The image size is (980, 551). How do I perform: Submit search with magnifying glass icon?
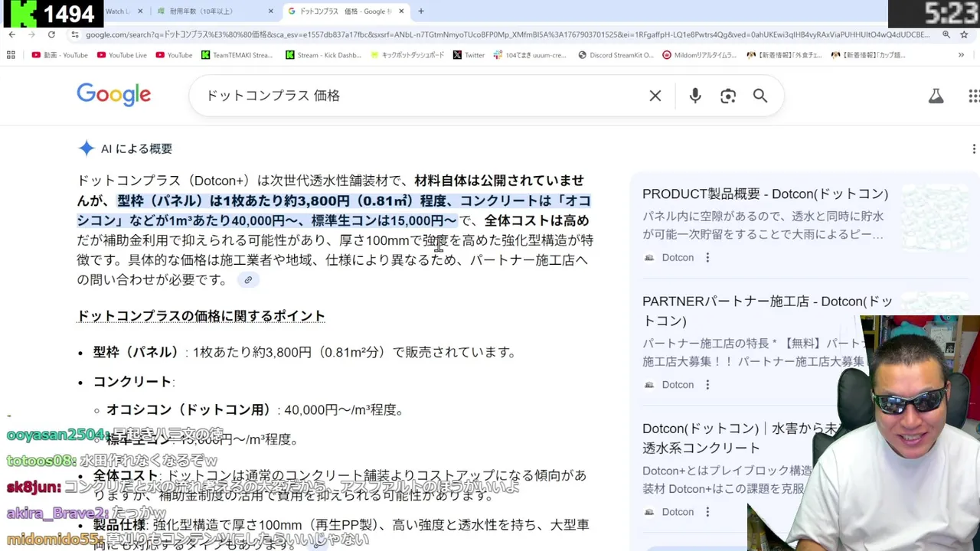760,96
